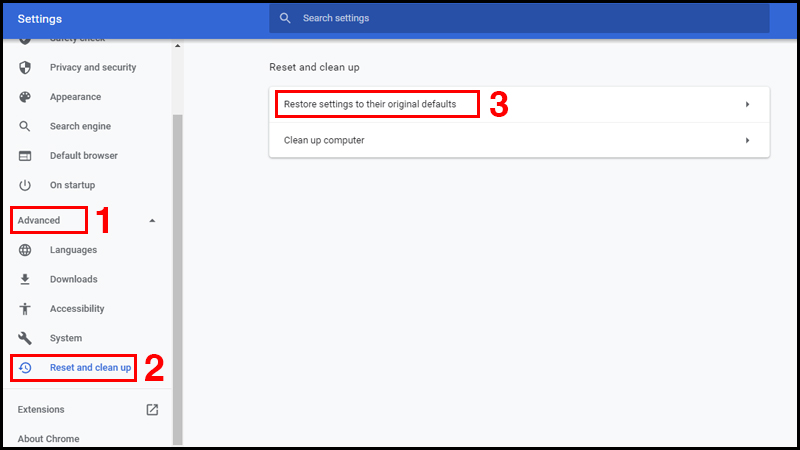Open Privacy and security settings
Viewport: 800px width, 450px height.
click(93, 67)
